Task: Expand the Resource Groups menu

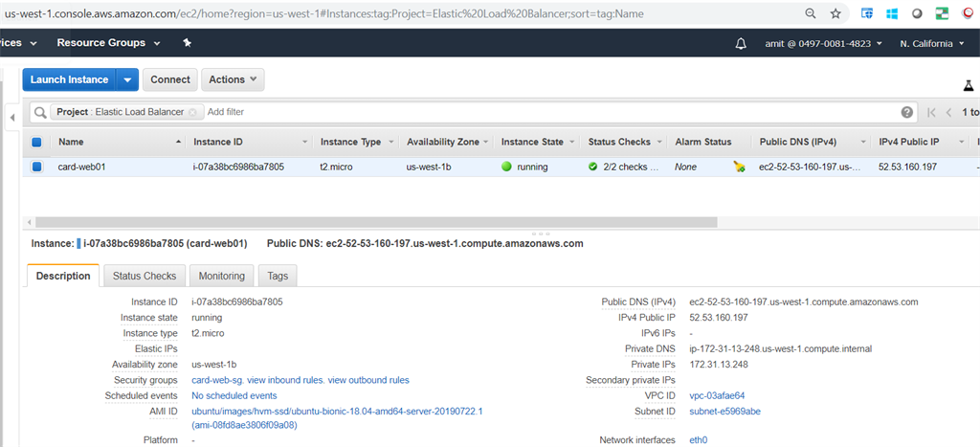Action: click(108, 42)
